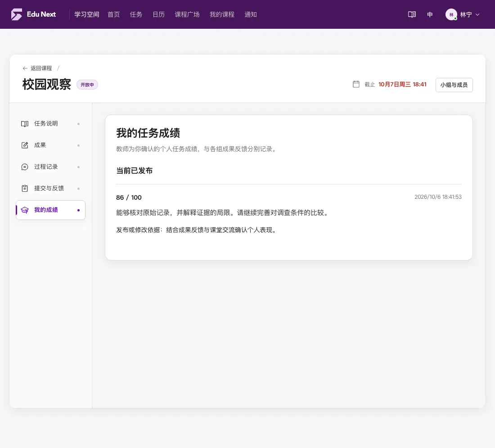Image resolution: width=495 pixels, height=448 pixels.
Task: Navigate to 课程广场
Action: (187, 14)
